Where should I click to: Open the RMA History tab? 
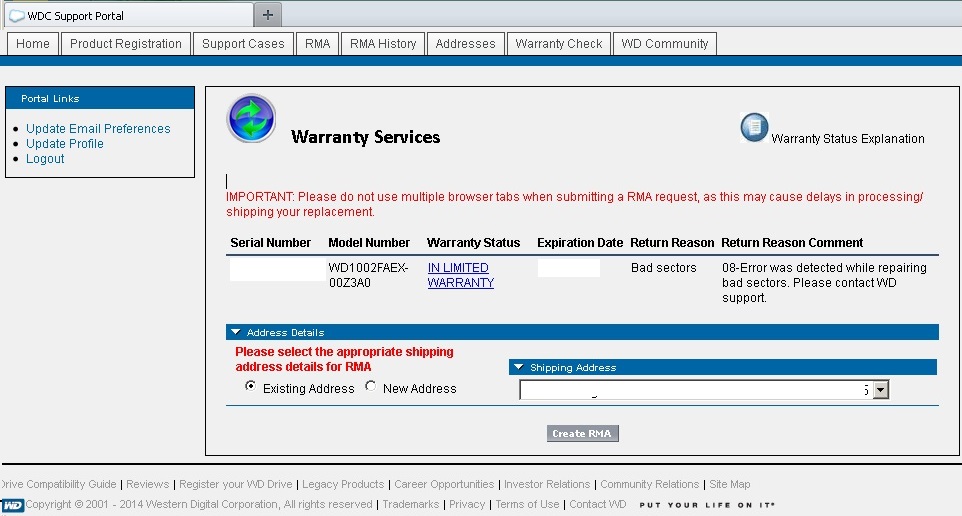383,44
